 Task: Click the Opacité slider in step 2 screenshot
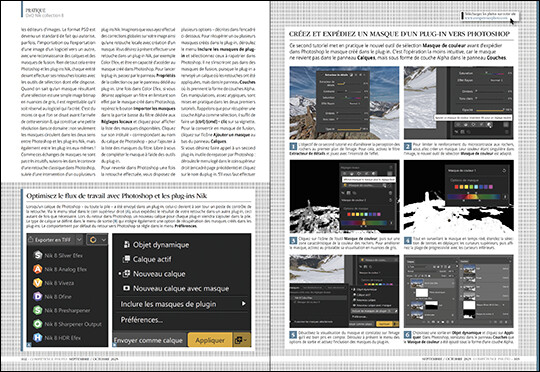point(489,110)
